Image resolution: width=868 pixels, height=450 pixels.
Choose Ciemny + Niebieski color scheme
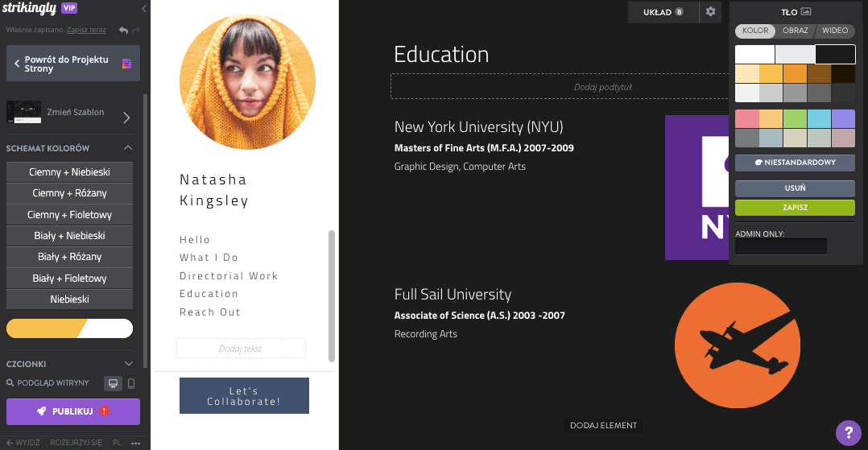(x=69, y=172)
